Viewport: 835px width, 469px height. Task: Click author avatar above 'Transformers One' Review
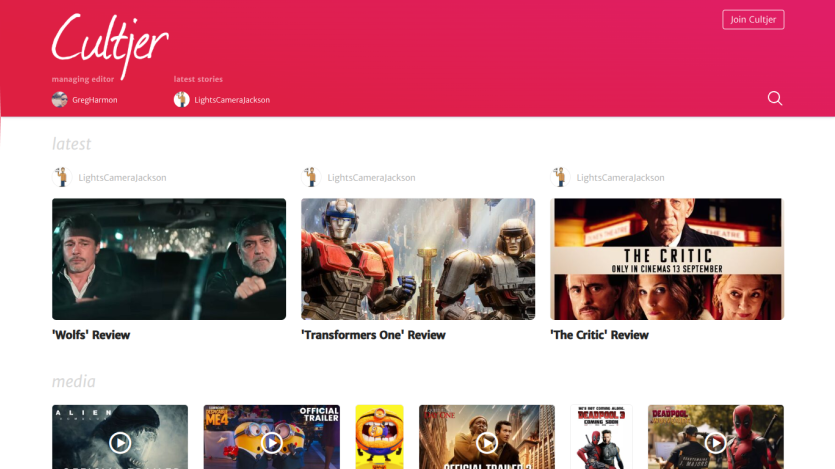click(x=311, y=177)
